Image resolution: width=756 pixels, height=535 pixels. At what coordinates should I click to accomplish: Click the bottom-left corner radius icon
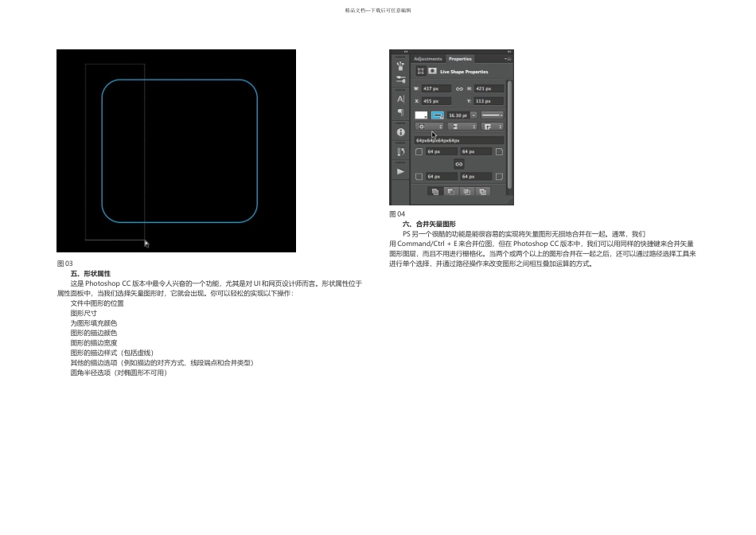pos(419,177)
